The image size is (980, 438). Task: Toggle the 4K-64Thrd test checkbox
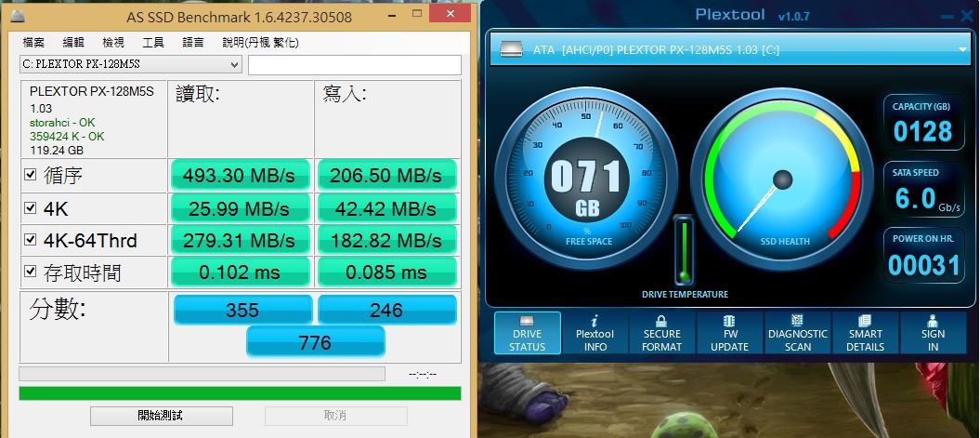30,239
